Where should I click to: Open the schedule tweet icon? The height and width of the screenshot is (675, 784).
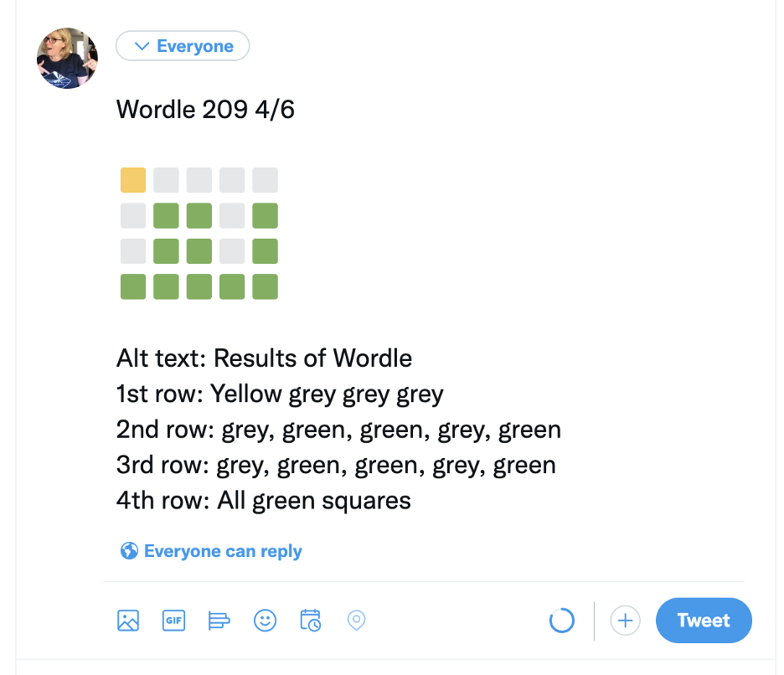click(310, 621)
